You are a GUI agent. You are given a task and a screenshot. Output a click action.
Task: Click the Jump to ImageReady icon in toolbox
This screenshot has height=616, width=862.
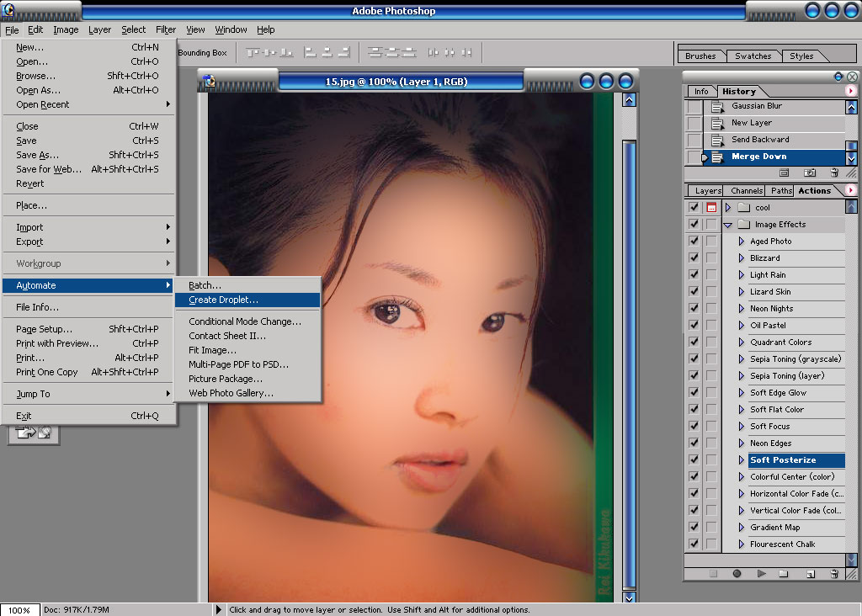tap(34, 433)
